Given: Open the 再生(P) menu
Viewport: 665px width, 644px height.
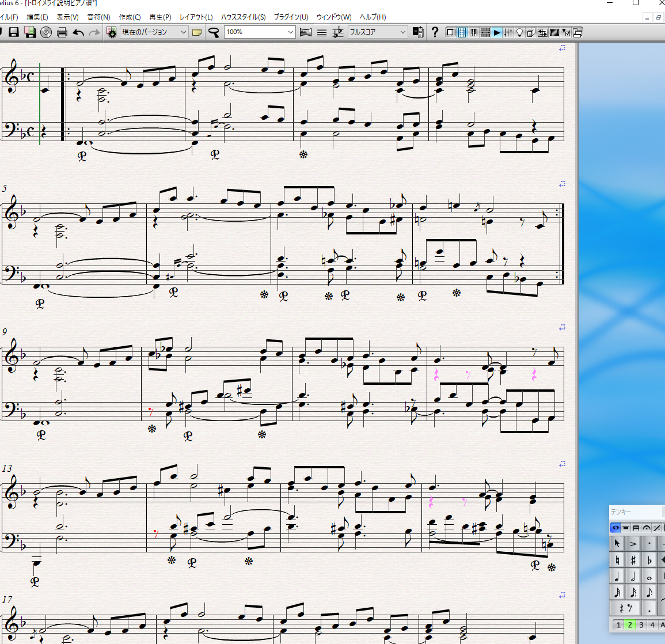Looking at the screenshot, I should click(x=160, y=17).
